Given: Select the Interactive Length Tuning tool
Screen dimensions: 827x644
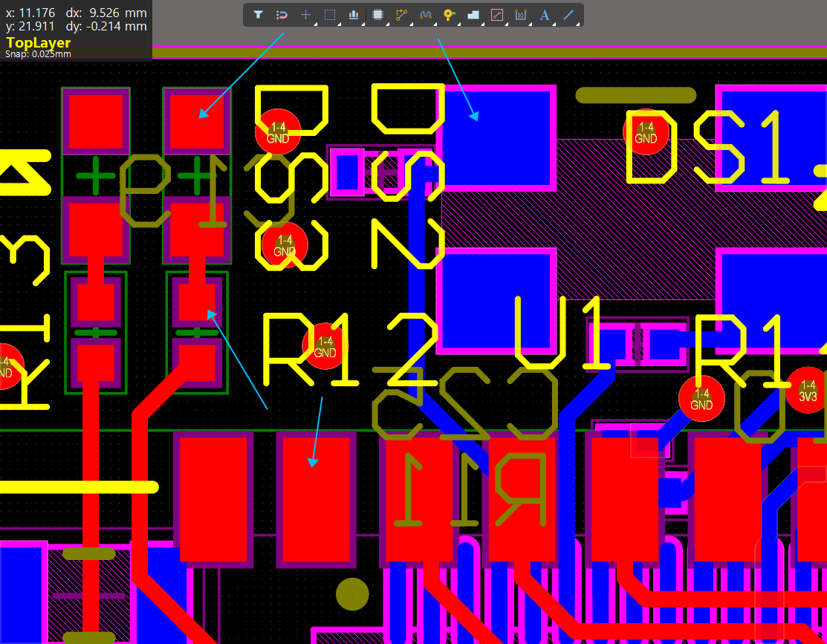Looking at the screenshot, I should [425, 15].
